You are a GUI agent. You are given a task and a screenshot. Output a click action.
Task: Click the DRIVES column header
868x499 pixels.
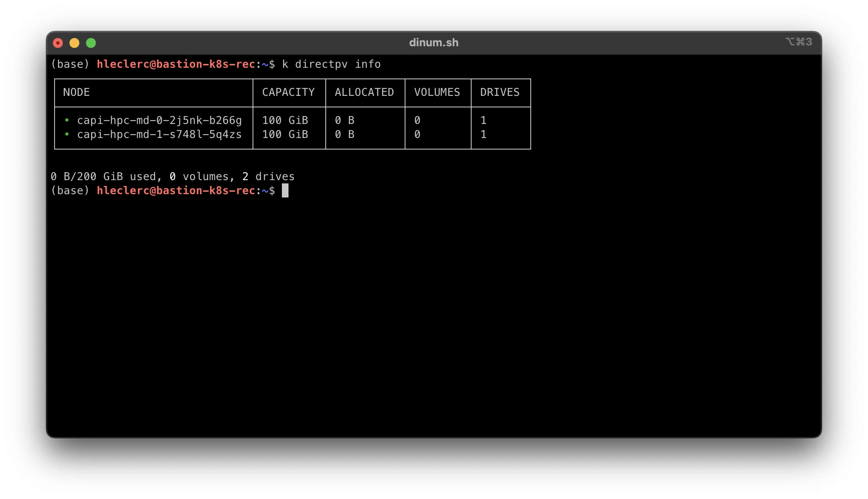tap(500, 92)
